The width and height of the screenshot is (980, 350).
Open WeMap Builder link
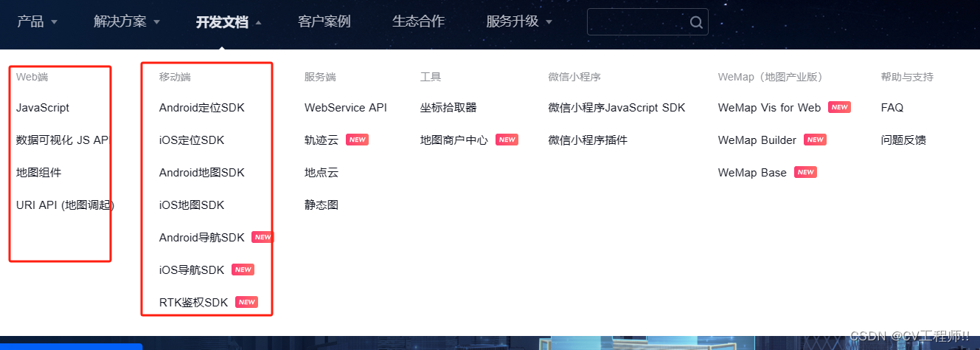click(x=757, y=140)
